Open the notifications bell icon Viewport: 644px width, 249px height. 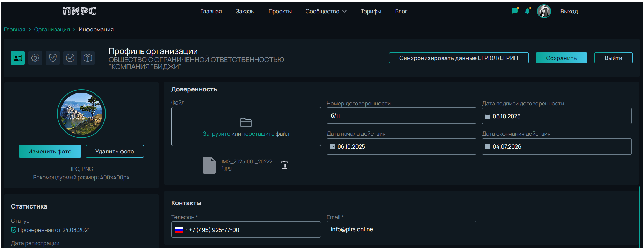coord(527,11)
